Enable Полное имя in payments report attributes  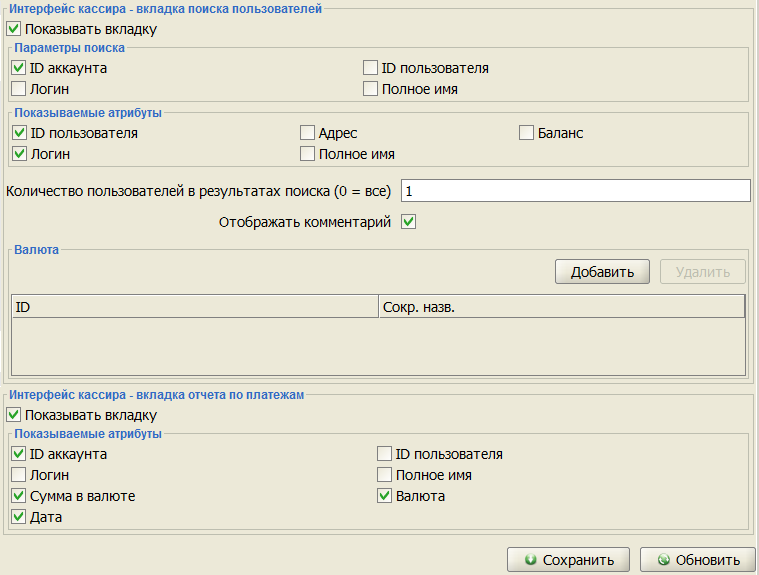385,475
